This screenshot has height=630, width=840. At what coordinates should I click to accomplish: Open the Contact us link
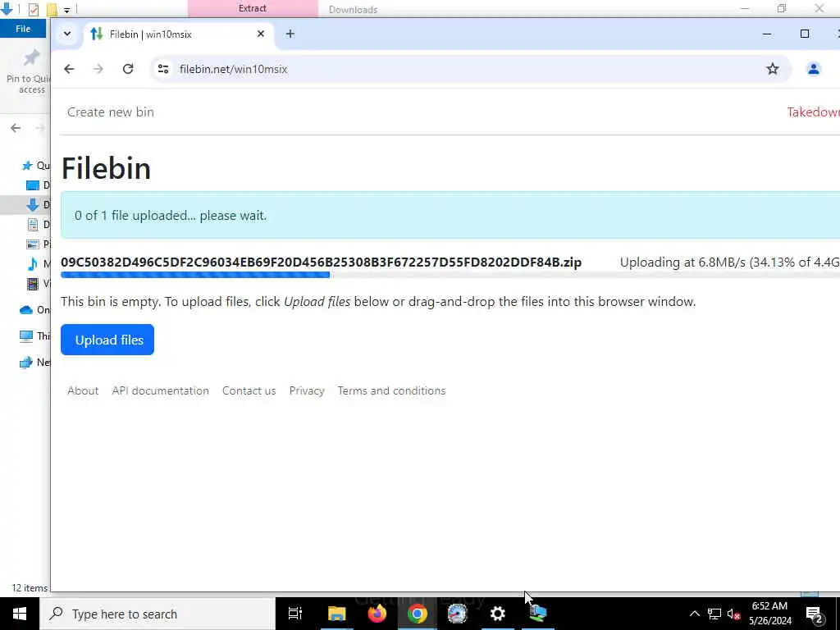point(249,391)
